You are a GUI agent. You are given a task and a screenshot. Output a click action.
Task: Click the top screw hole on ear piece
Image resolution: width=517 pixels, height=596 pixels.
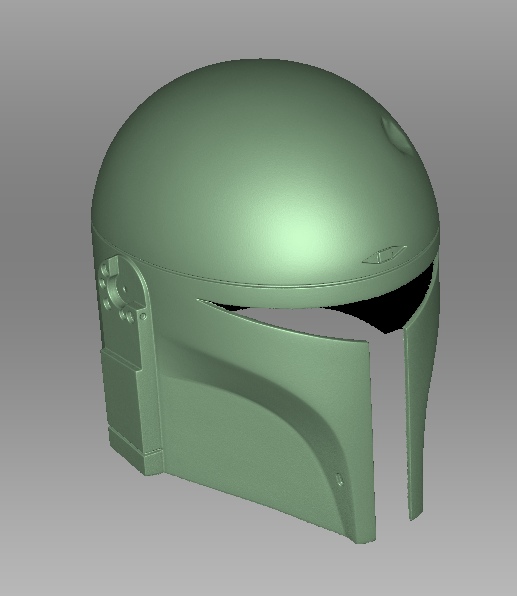point(105,271)
